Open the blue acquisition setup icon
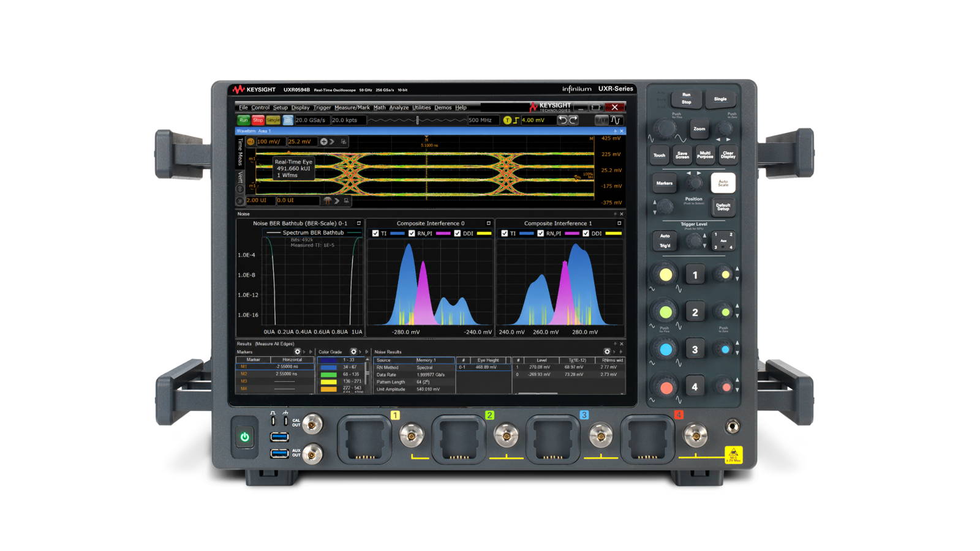The image size is (980, 551). click(x=288, y=120)
